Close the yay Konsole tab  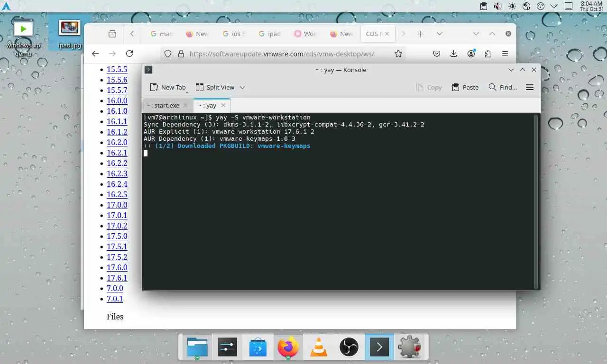point(223,105)
